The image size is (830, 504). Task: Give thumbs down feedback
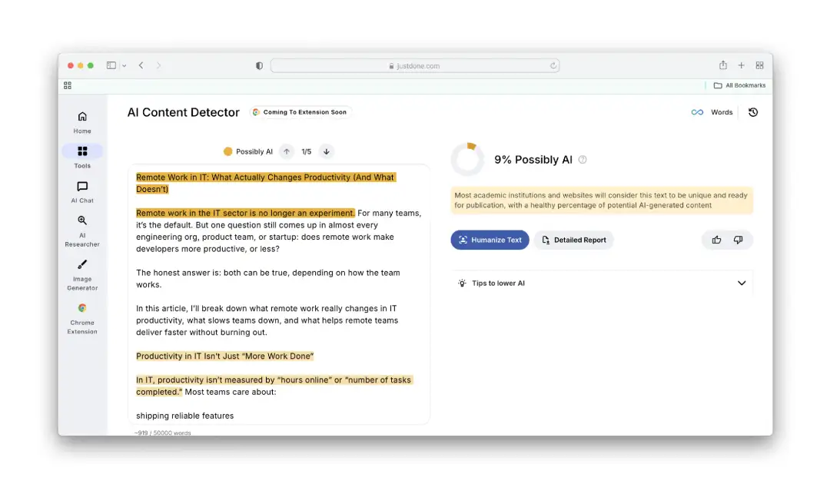[738, 240]
